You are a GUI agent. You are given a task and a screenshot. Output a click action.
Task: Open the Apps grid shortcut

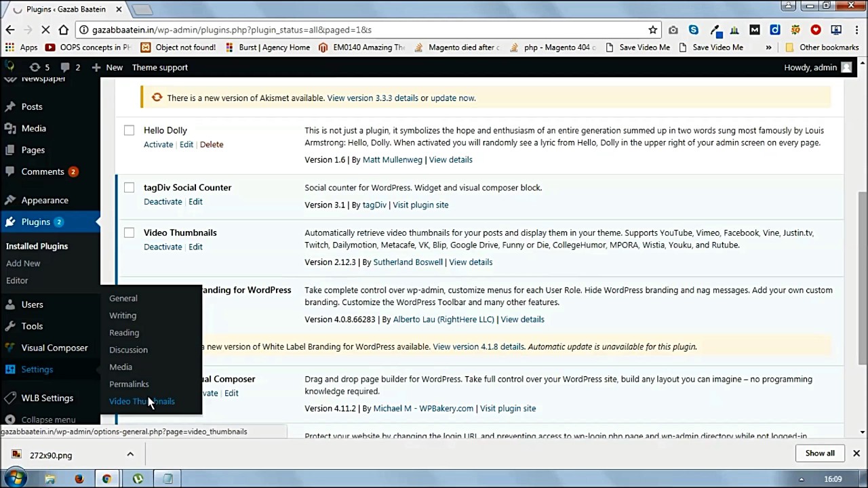21,47
